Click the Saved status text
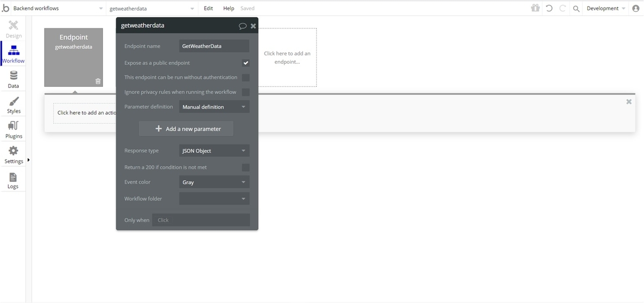Screen dimensions: 644x303 pyautogui.click(x=247, y=9)
